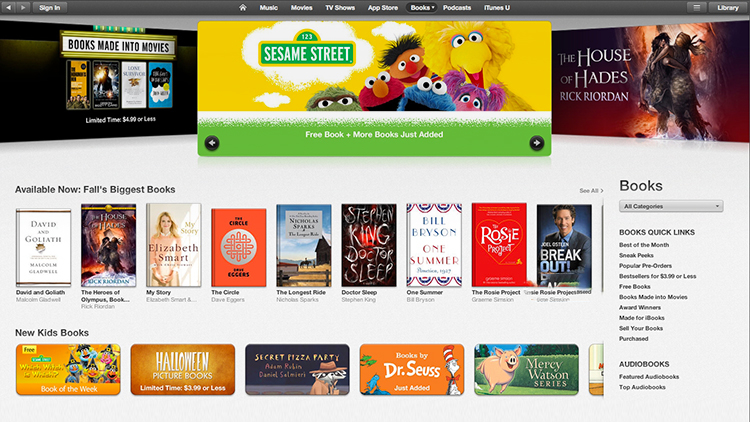Open the Books by Dr. Seuss tile

[x=412, y=369]
